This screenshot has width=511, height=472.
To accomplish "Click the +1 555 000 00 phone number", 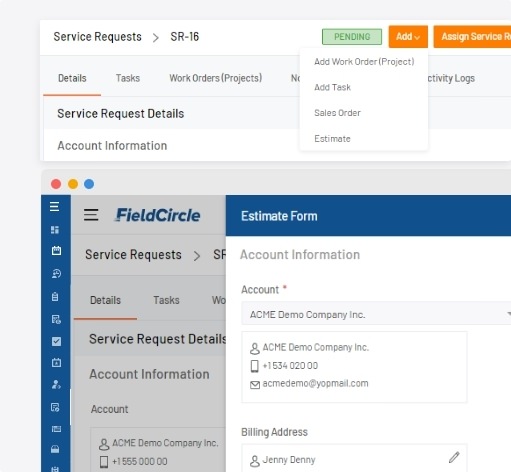I will tap(140, 462).
